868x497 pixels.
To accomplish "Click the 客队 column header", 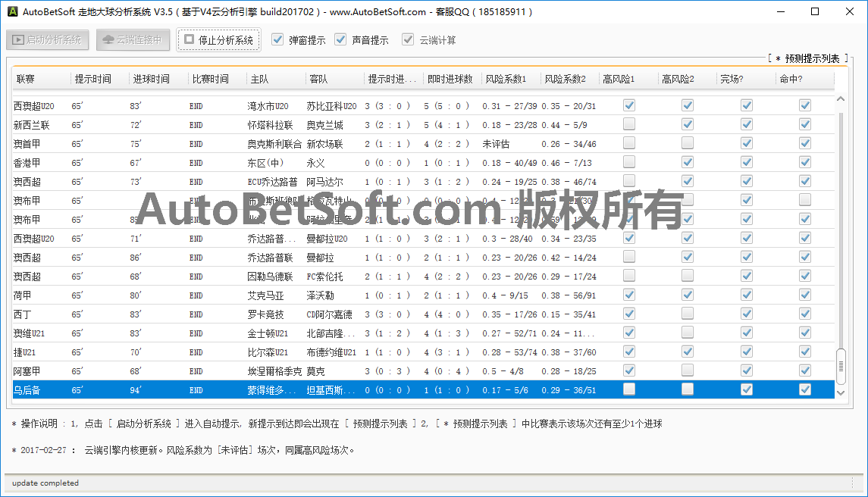I will coord(334,79).
